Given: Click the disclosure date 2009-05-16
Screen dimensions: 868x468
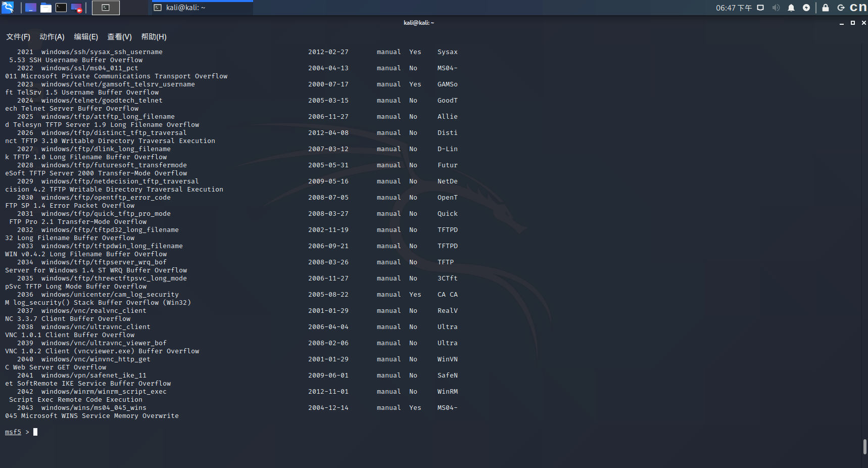Looking at the screenshot, I should point(328,181).
